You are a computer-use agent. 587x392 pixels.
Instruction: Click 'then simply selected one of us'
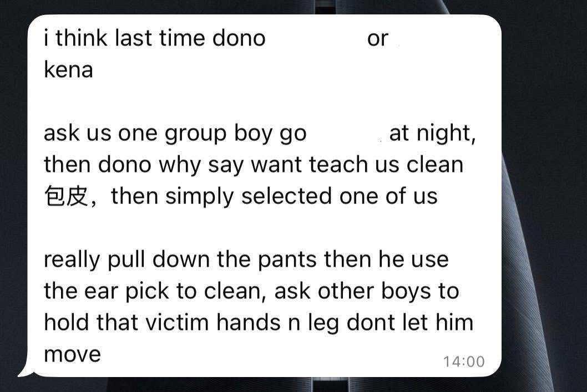click(274, 196)
